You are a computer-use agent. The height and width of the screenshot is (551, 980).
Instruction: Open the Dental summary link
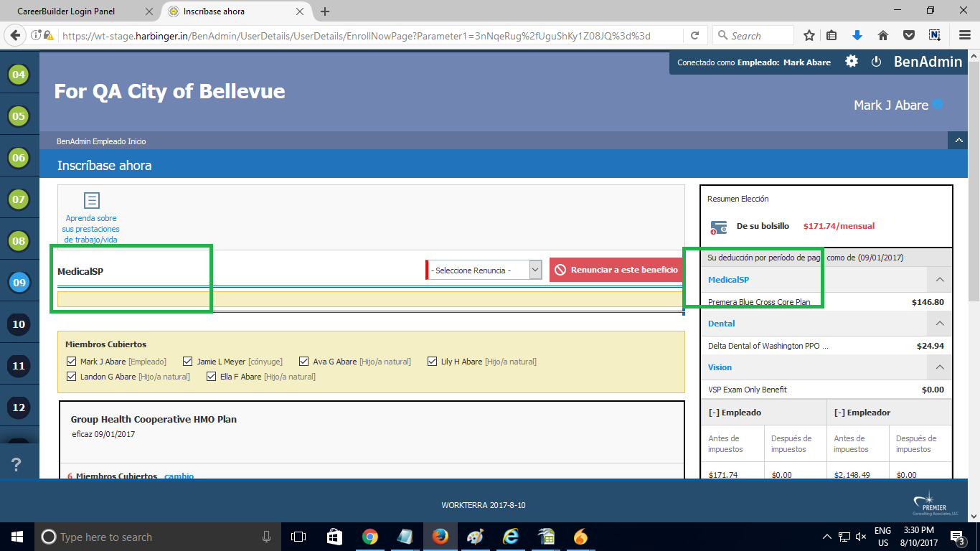[x=721, y=324]
